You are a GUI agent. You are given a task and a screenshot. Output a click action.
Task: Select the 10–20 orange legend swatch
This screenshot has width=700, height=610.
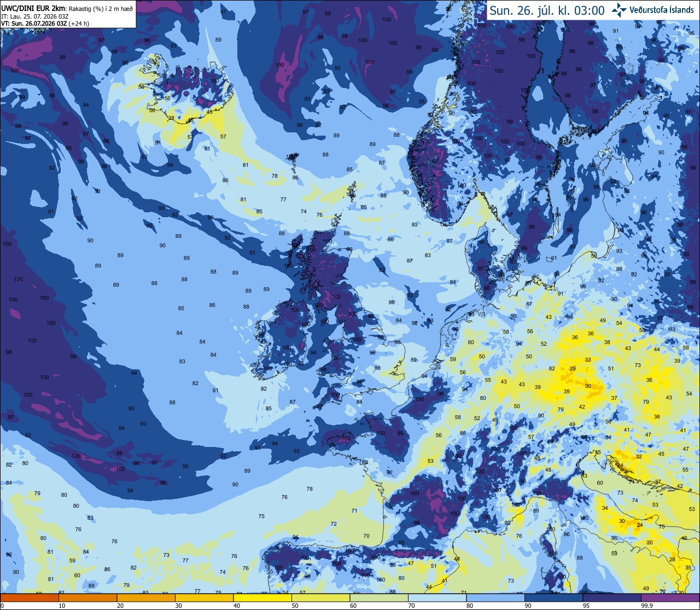[x=88, y=598]
